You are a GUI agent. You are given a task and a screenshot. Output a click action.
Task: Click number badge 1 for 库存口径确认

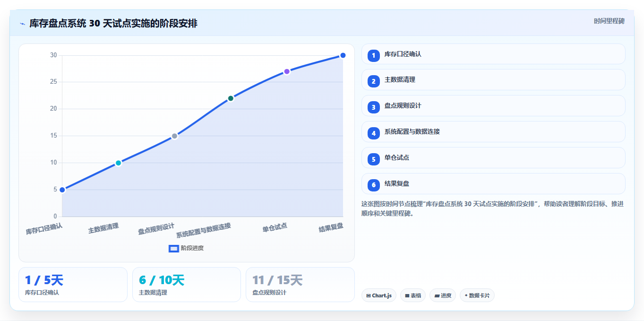pos(374,55)
